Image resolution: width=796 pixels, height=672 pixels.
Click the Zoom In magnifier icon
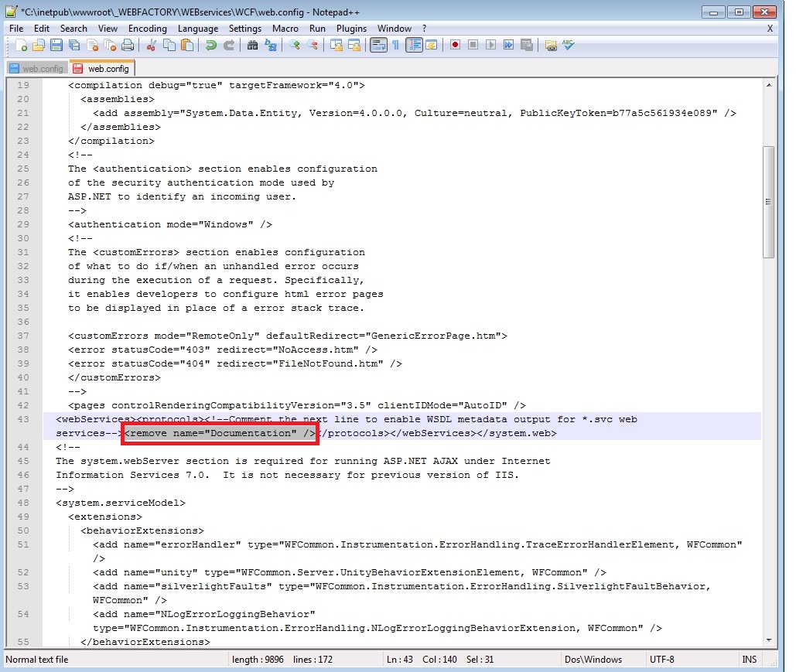(295, 46)
